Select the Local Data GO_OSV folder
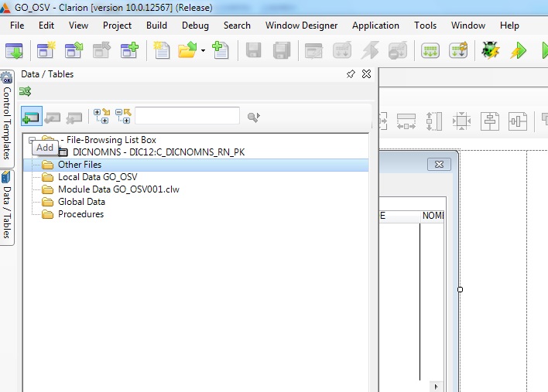 coord(86,177)
